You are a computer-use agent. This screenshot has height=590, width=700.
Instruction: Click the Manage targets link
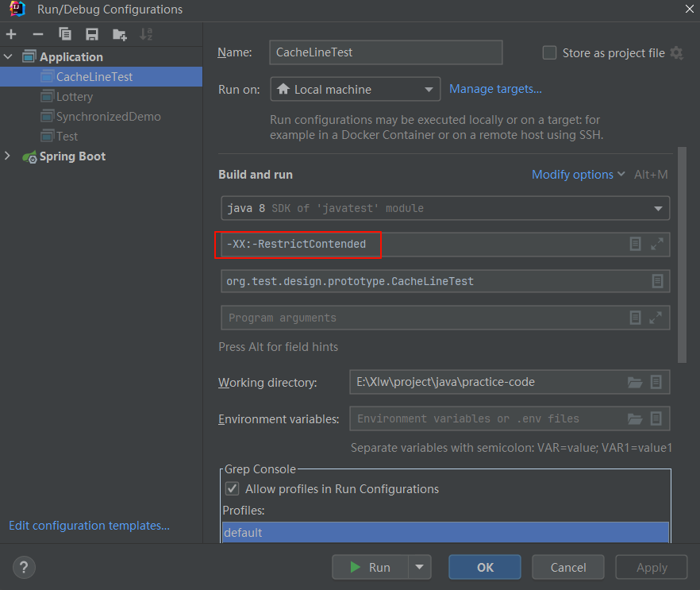click(x=495, y=89)
